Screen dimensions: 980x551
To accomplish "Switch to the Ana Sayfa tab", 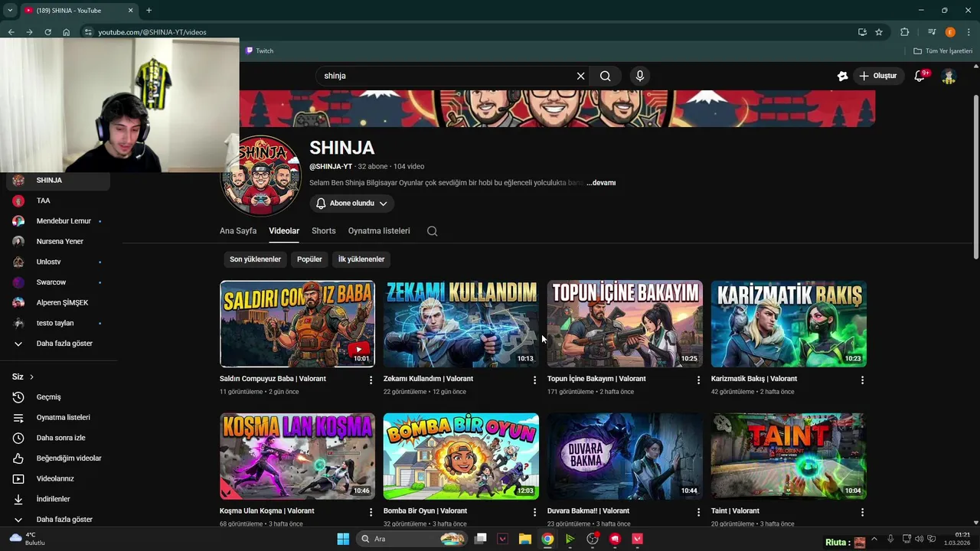I will (x=238, y=231).
